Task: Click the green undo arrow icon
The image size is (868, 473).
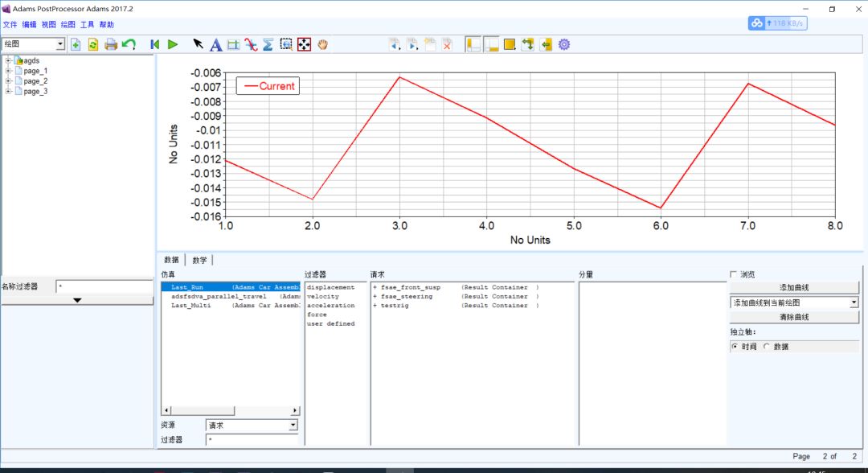Action: 129,44
